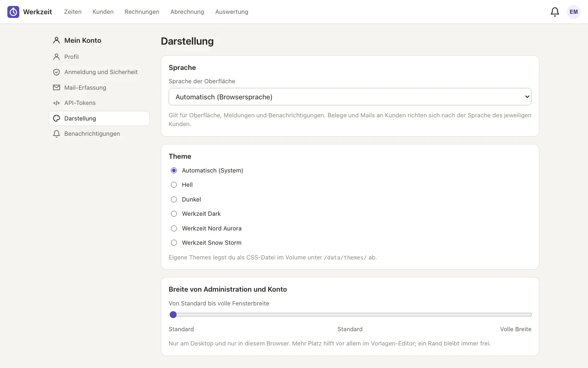588x368 pixels.
Task: Click the /data/themes/ path text
Action: (345, 258)
